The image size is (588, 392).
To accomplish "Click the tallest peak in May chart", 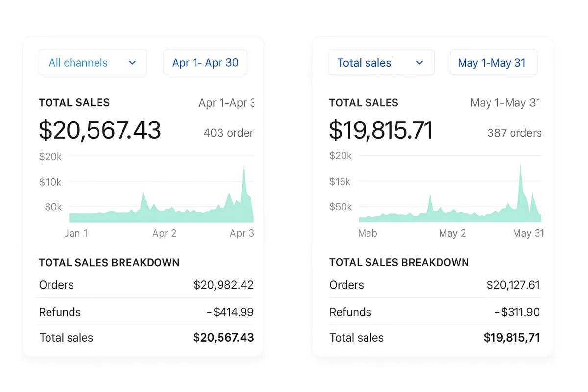I will coord(520,167).
